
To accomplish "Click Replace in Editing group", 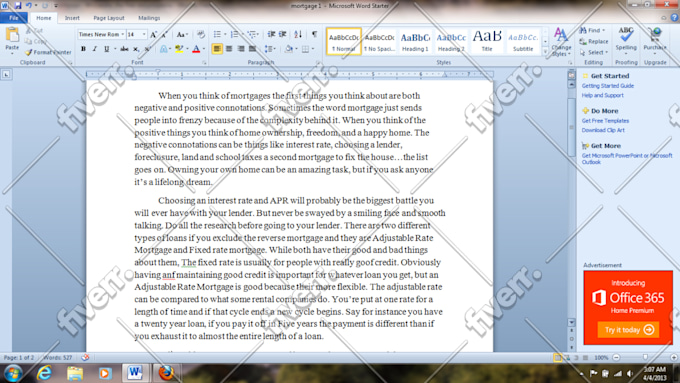I will coord(594,42).
